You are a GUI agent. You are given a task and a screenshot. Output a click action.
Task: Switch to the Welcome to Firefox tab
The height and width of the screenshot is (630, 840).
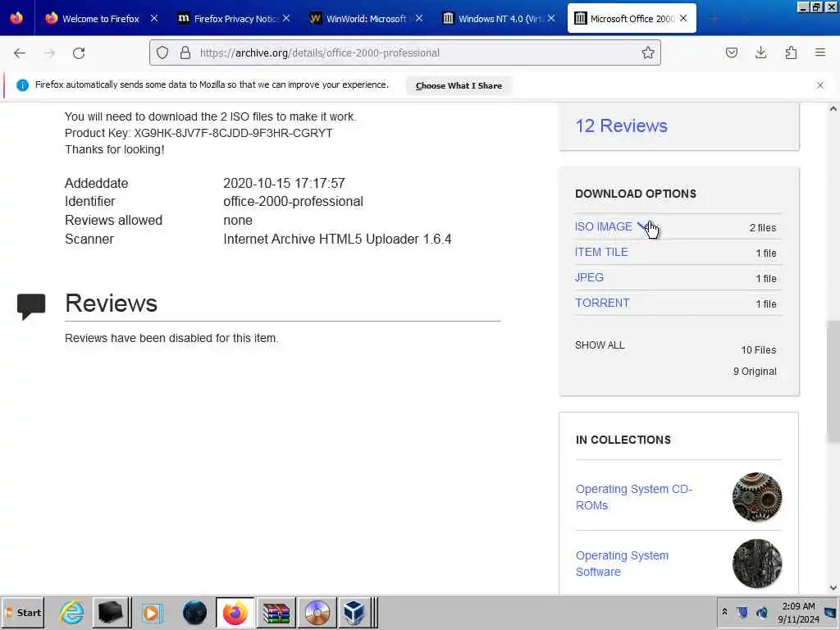[x=101, y=19]
